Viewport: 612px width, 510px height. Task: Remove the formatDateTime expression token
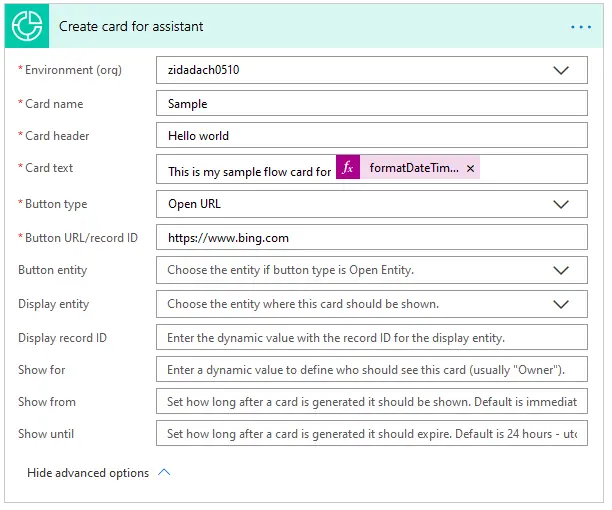tap(471, 169)
